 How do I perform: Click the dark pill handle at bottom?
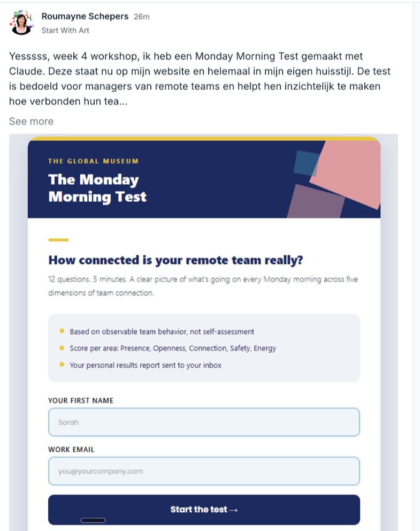click(x=93, y=520)
